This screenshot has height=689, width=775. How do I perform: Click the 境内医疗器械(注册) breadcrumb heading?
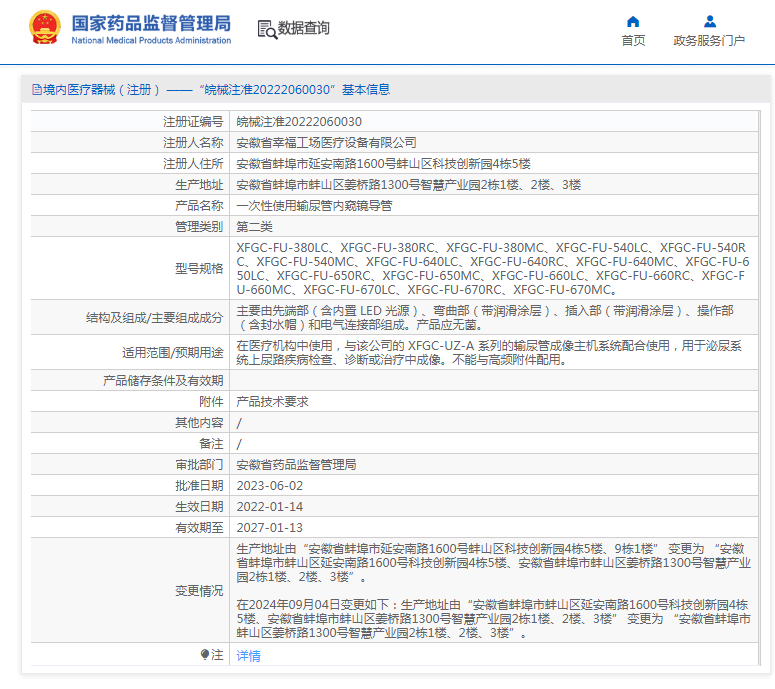click(x=211, y=89)
